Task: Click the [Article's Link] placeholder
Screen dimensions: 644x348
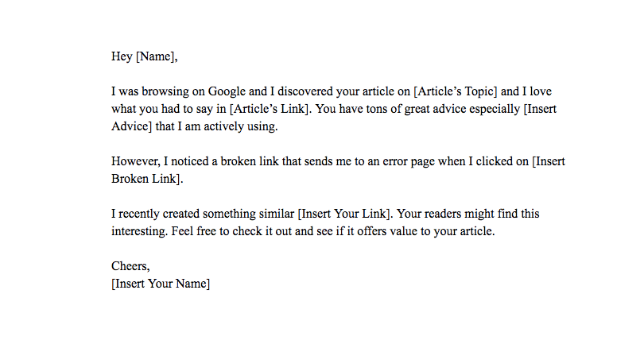Action: tap(269, 109)
